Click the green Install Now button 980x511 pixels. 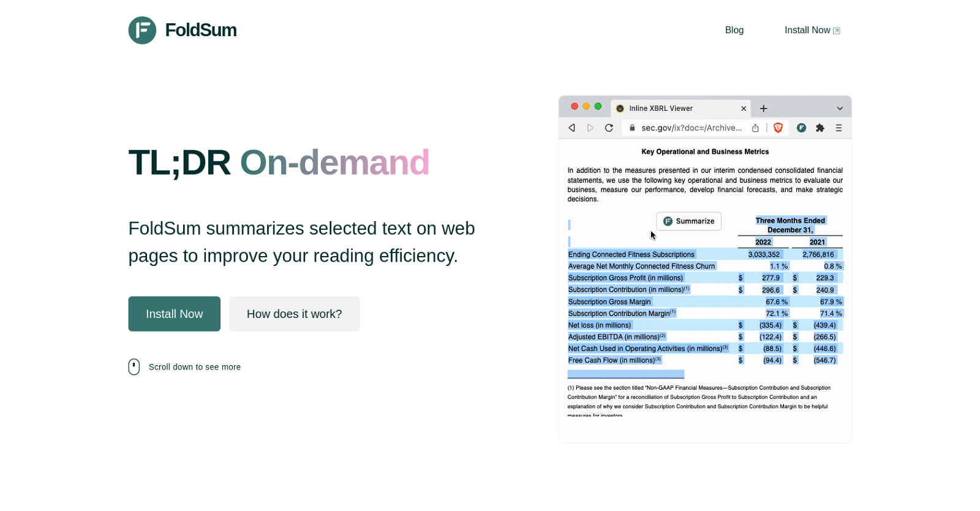[174, 314]
